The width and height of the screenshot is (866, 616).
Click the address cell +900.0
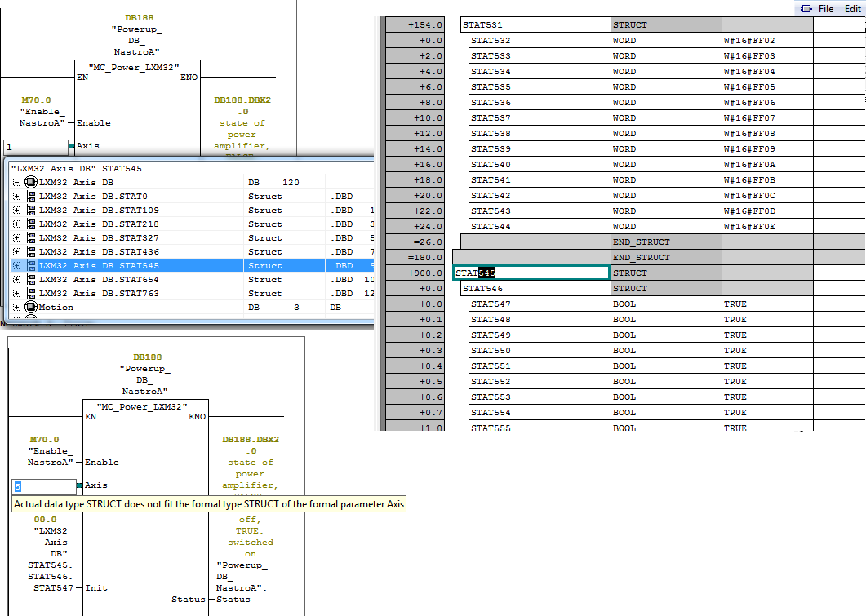tap(415, 273)
